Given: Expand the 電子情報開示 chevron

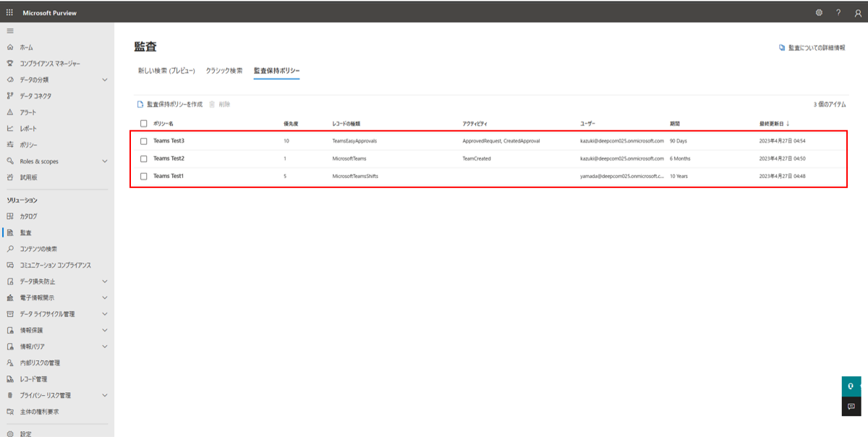Looking at the screenshot, I should pyautogui.click(x=105, y=297).
